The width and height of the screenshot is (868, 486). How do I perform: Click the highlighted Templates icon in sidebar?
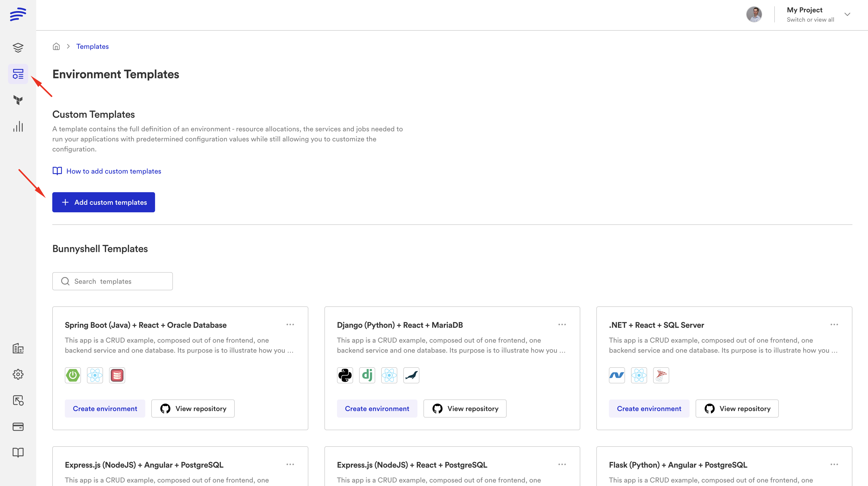pyautogui.click(x=18, y=74)
